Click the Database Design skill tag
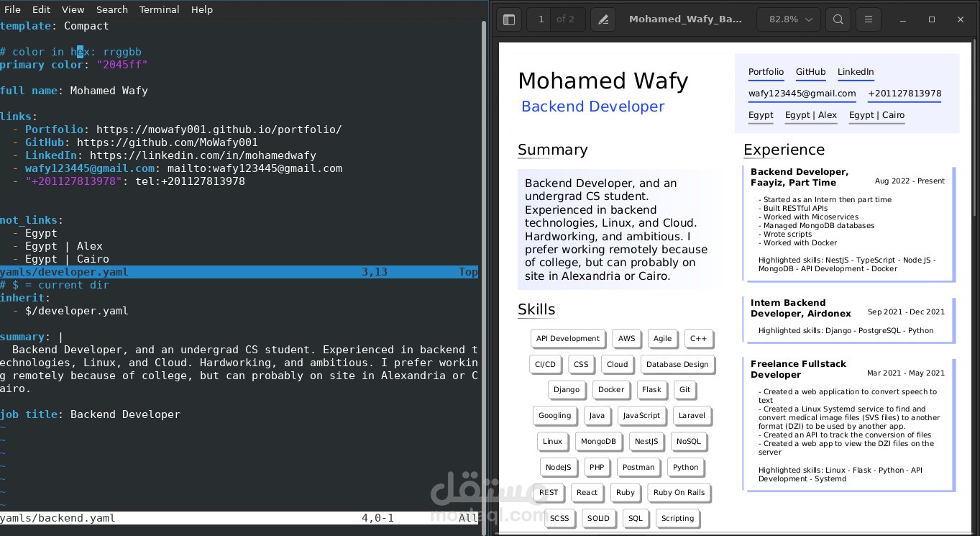This screenshot has width=980, height=536. [677, 364]
